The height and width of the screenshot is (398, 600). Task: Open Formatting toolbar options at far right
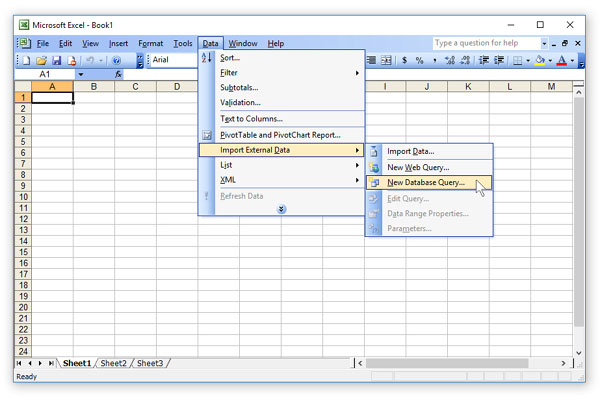coord(581,60)
